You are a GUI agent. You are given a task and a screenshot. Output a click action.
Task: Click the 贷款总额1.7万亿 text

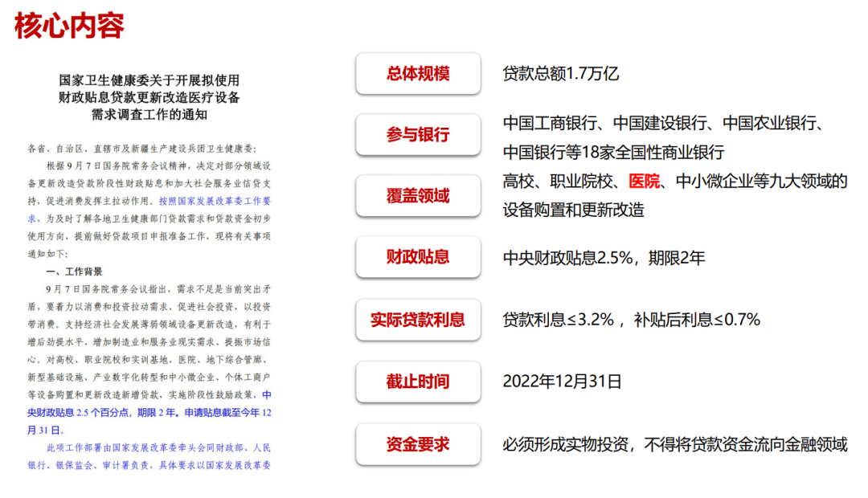561,74
